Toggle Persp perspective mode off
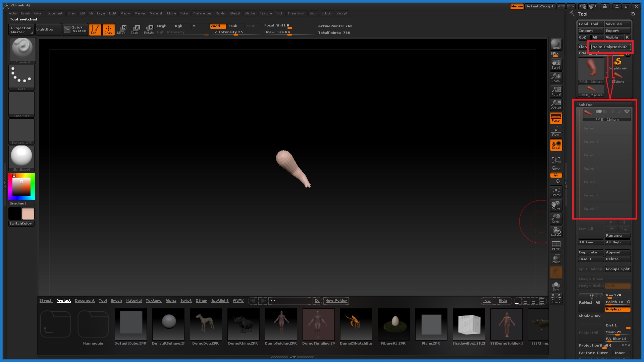644x362 pixels. 556,118
